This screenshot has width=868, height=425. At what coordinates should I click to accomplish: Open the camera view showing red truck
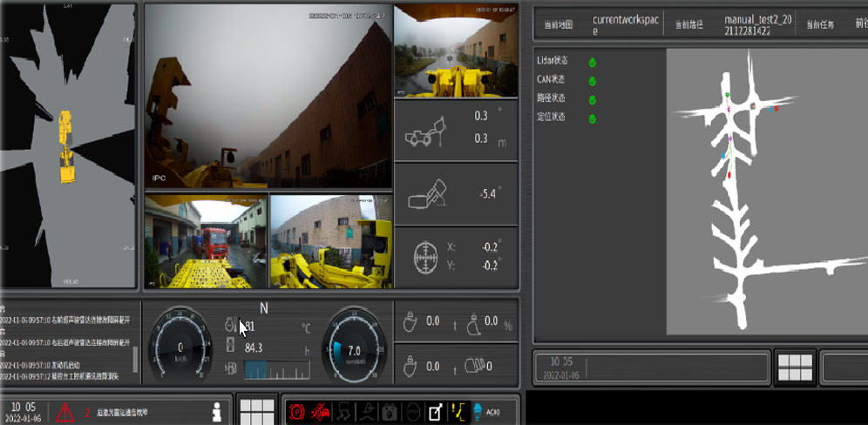pos(206,241)
